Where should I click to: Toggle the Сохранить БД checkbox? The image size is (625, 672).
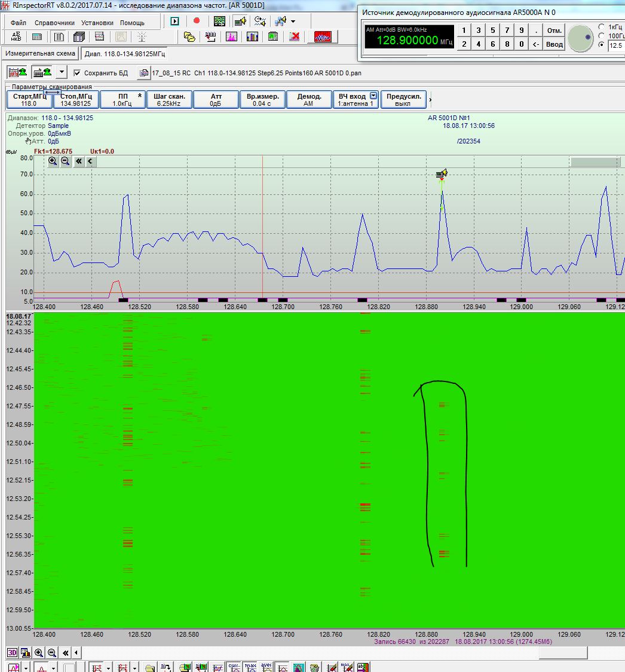click(x=76, y=73)
